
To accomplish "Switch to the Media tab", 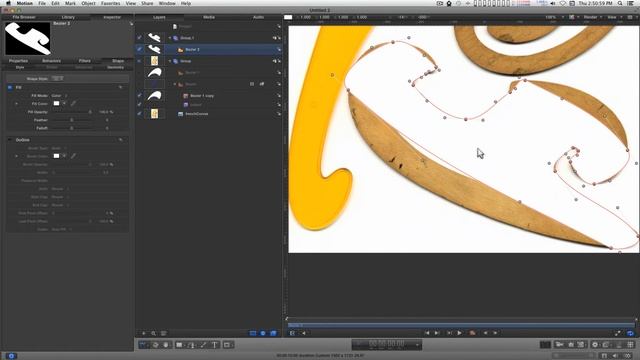I will point(209,17).
